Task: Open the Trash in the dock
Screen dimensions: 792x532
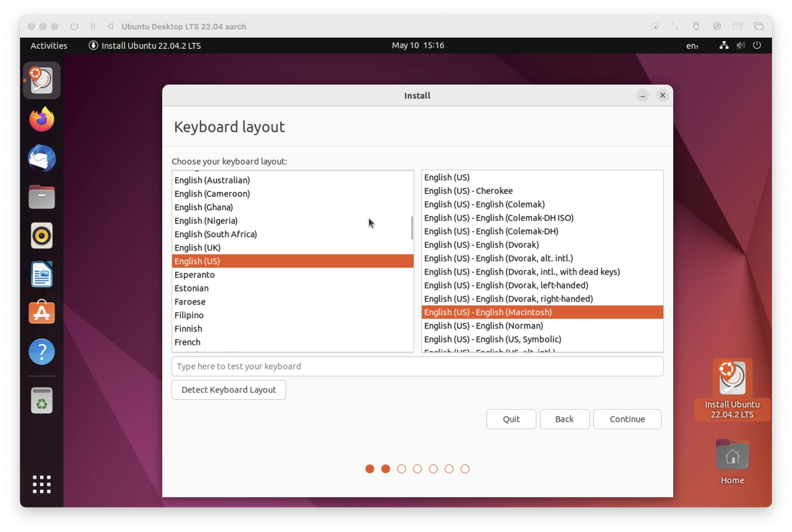Action: click(x=42, y=400)
